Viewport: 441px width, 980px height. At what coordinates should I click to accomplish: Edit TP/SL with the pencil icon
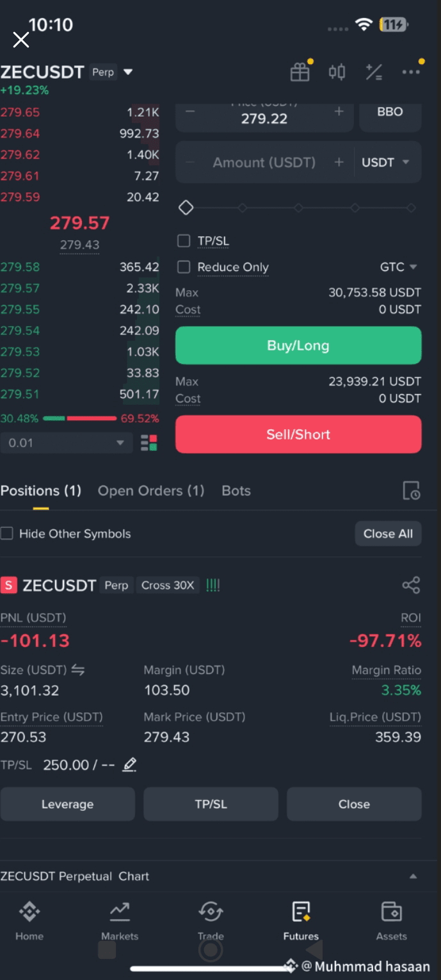click(129, 764)
